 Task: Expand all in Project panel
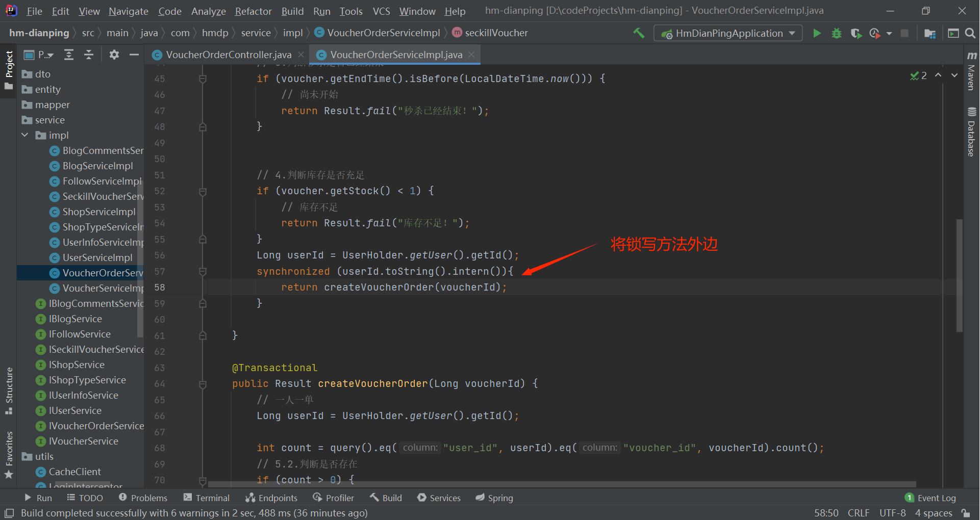click(69, 55)
